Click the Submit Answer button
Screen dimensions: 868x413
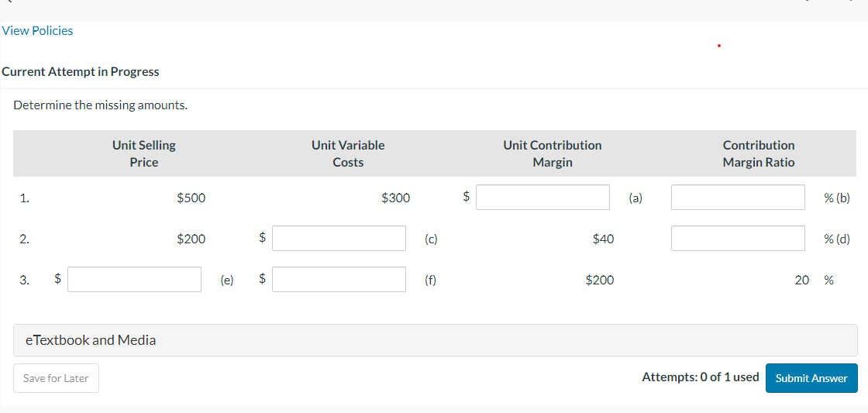pos(811,378)
